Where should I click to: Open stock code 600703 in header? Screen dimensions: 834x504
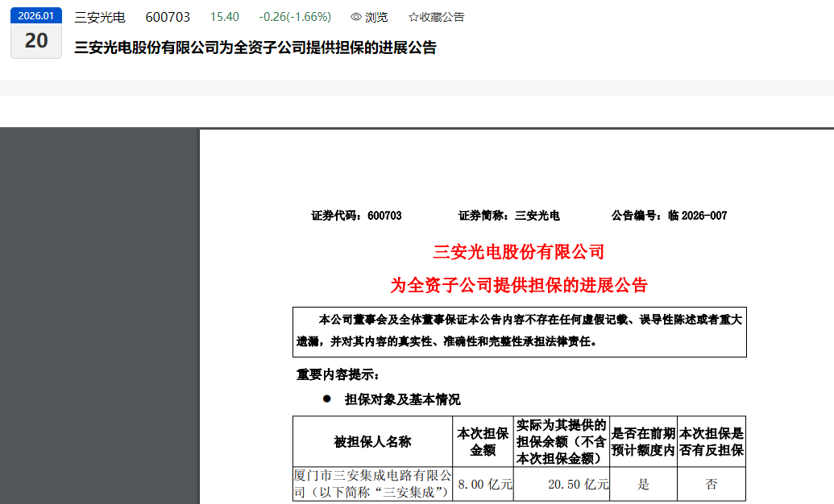[x=168, y=17]
